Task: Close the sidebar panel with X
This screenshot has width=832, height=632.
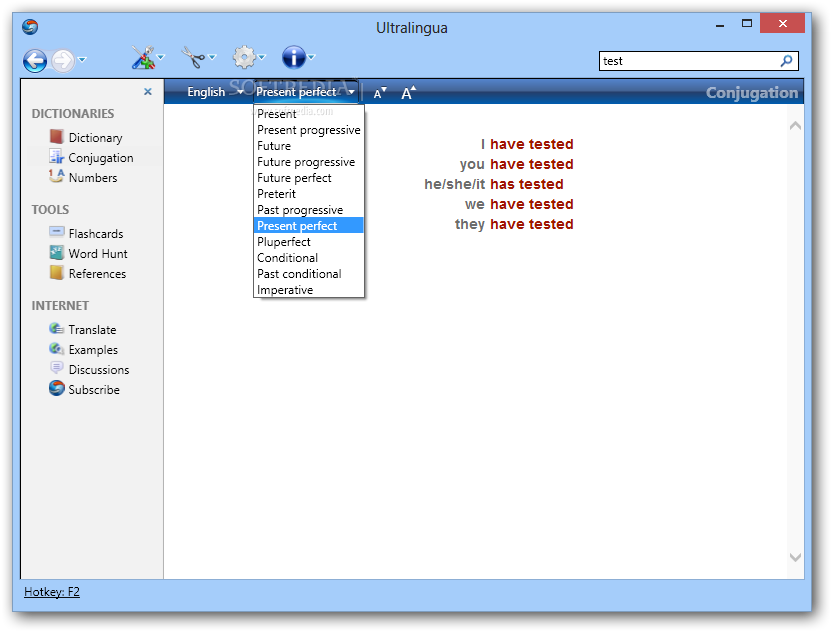Action: (x=148, y=92)
